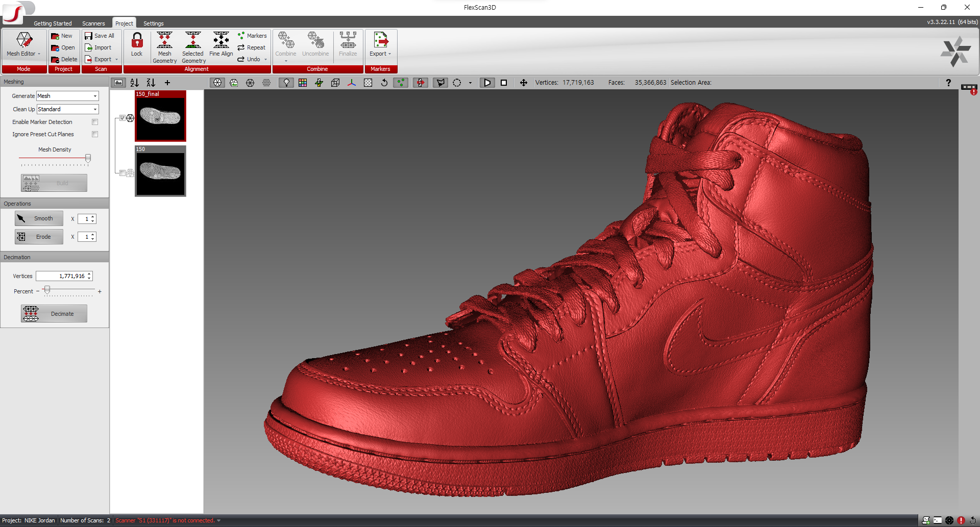
Task: Toggle the red arrow cut plane button
Action: [x=420, y=83]
